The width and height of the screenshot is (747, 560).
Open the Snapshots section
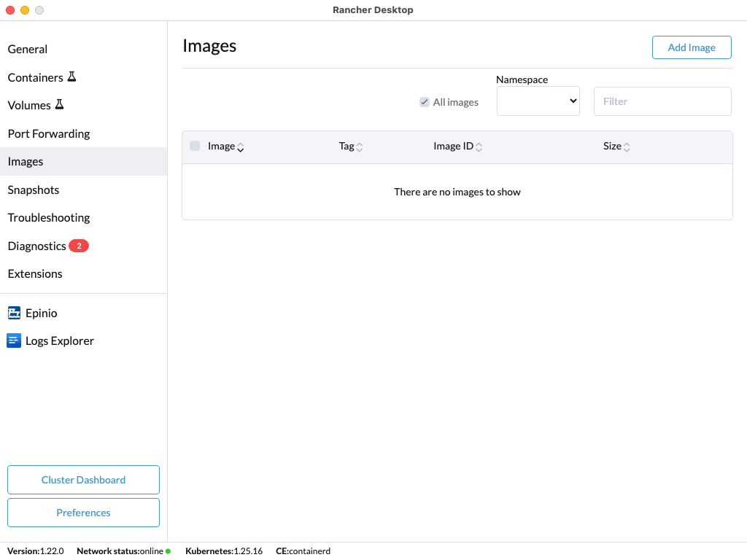tap(34, 190)
